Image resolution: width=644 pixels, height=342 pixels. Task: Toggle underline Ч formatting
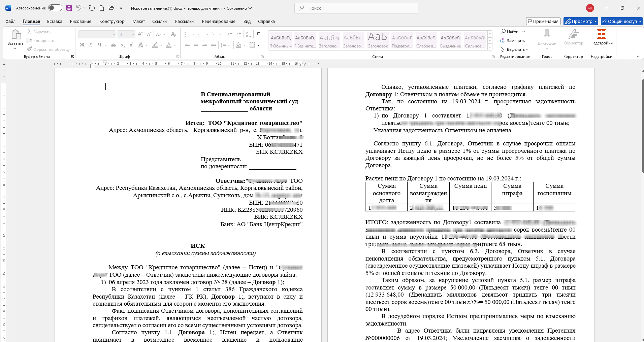99,45
